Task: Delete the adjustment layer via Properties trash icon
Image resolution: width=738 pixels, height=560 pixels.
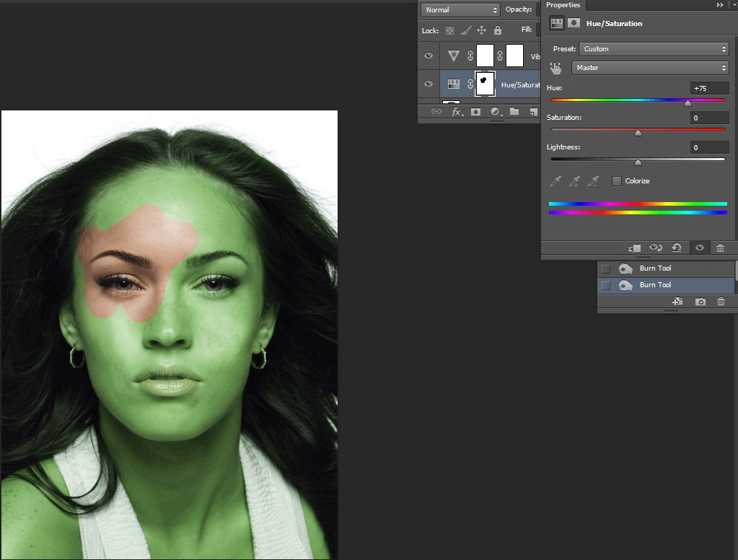Action: pos(720,248)
